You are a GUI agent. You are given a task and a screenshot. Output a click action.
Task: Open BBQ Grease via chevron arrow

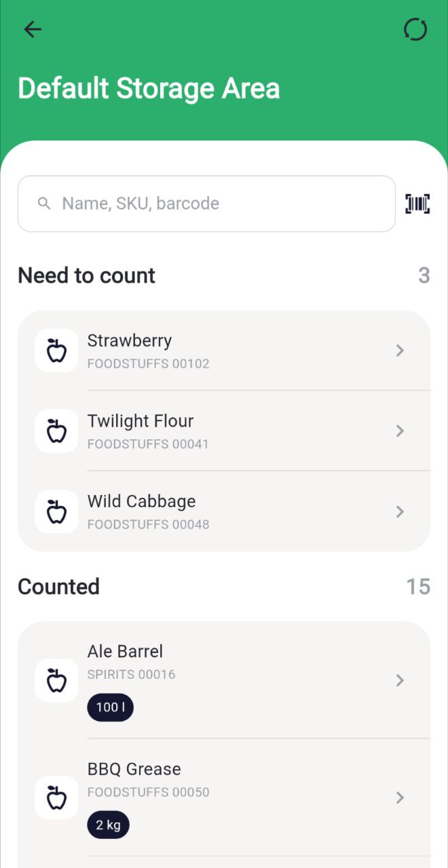click(x=400, y=797)
